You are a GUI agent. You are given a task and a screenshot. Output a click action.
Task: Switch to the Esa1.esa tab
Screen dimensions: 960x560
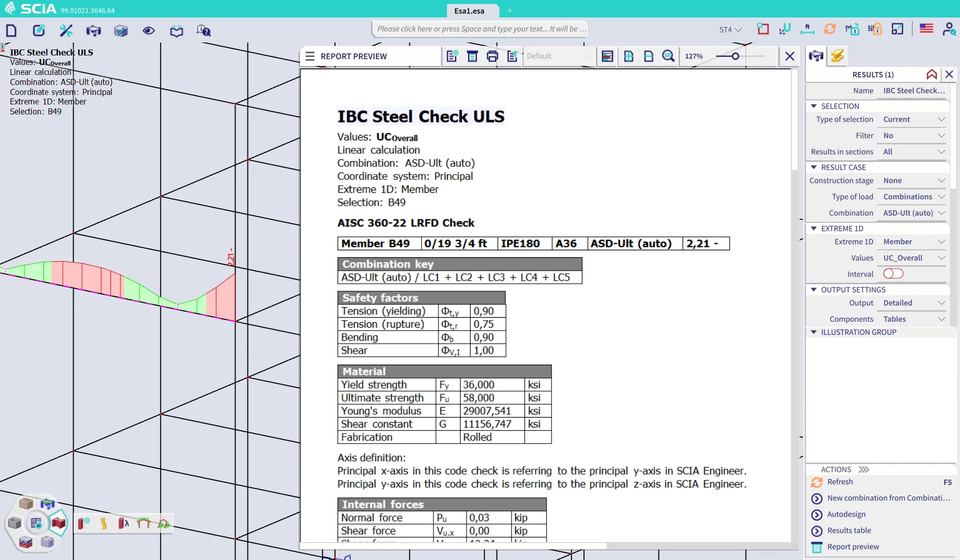(469, 10)
